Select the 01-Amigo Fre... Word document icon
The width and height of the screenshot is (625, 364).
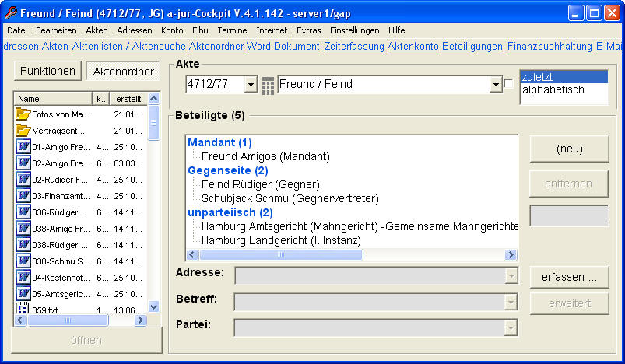(23, 146)
